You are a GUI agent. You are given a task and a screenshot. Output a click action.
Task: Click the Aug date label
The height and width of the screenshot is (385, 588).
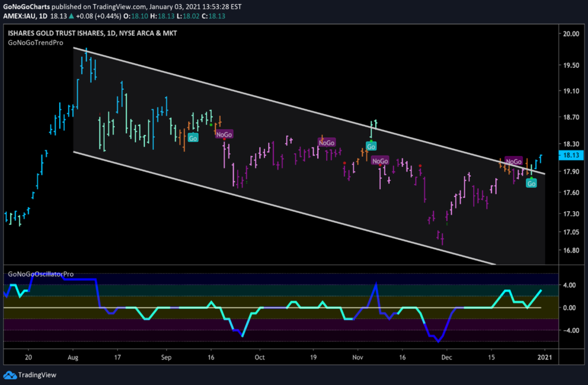point(73,357)
